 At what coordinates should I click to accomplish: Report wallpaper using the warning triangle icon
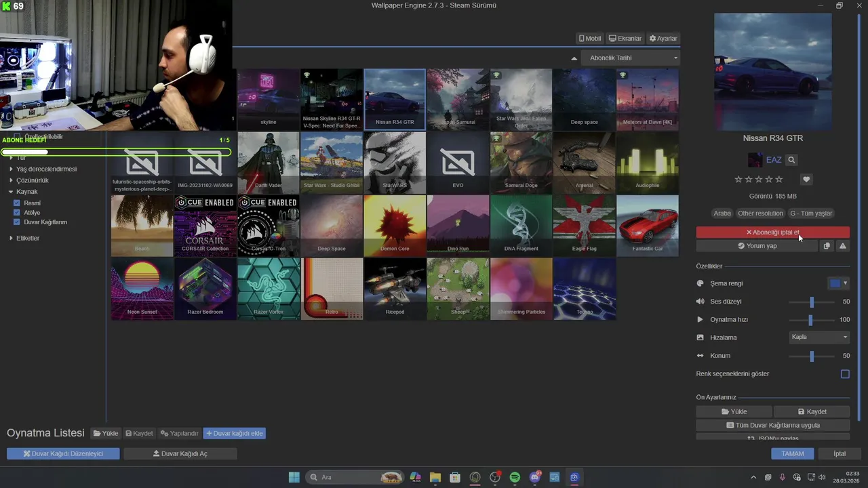coord(843,246)
